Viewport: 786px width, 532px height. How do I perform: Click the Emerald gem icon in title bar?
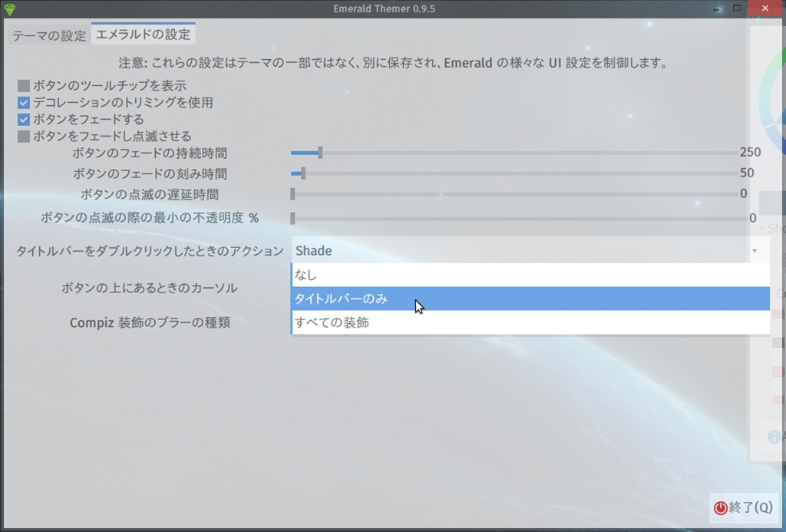9,9
